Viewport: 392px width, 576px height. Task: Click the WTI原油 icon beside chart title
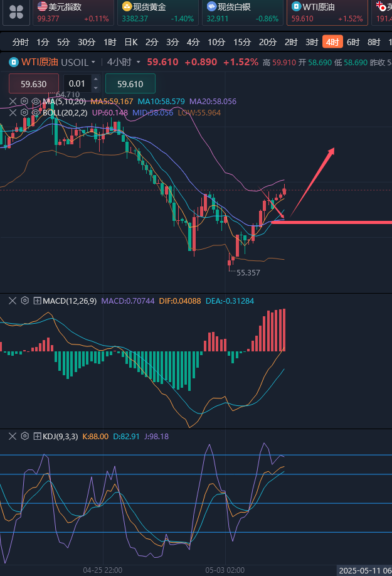(14, 62)
